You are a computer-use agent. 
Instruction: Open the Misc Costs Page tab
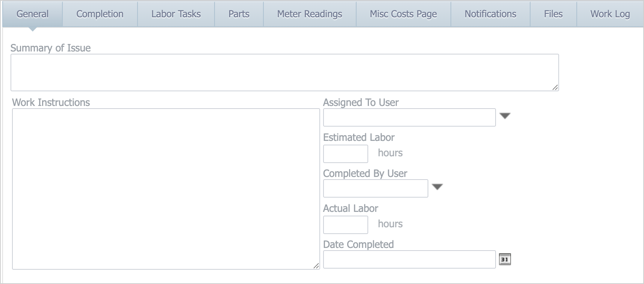(403, 14)
